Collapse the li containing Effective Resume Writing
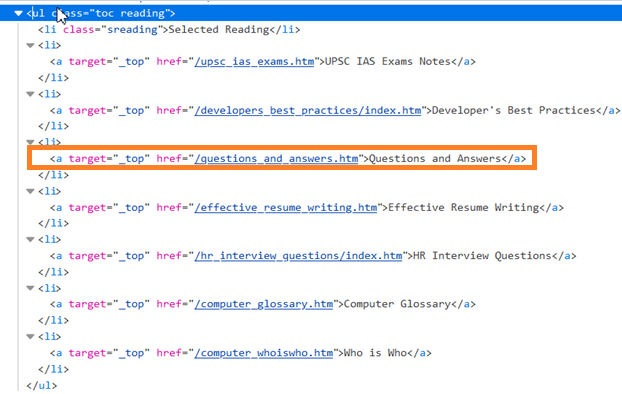The width and height of the screenshot is (622, 394). click(x=30, y=191)
